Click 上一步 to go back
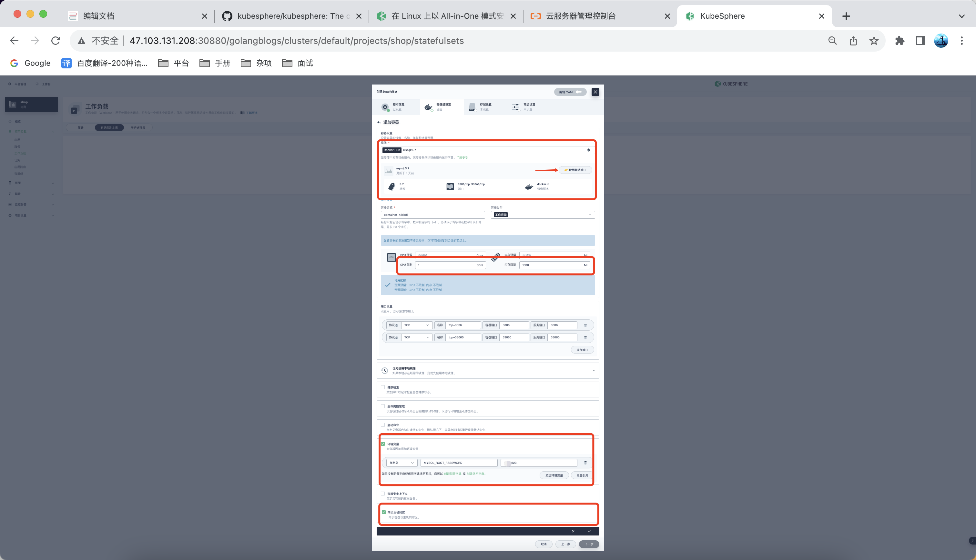976x560 pixels. 565,544
